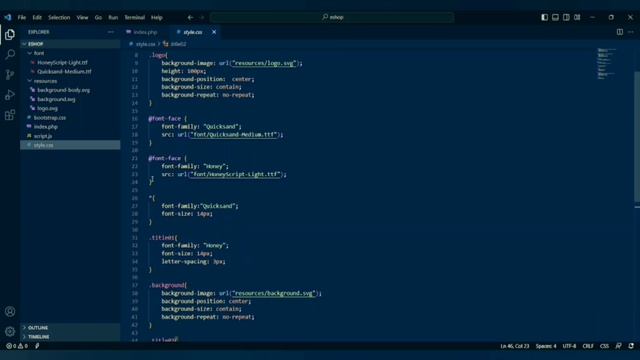
Task: Collapse the ESHOP root folder
Action: 70,44
